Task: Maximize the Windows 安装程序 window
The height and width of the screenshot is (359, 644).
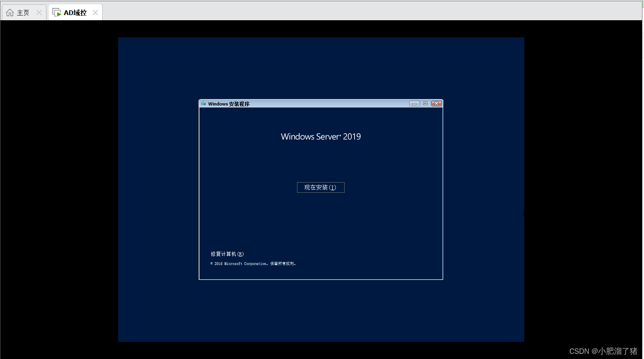Action: coord(425,104)
